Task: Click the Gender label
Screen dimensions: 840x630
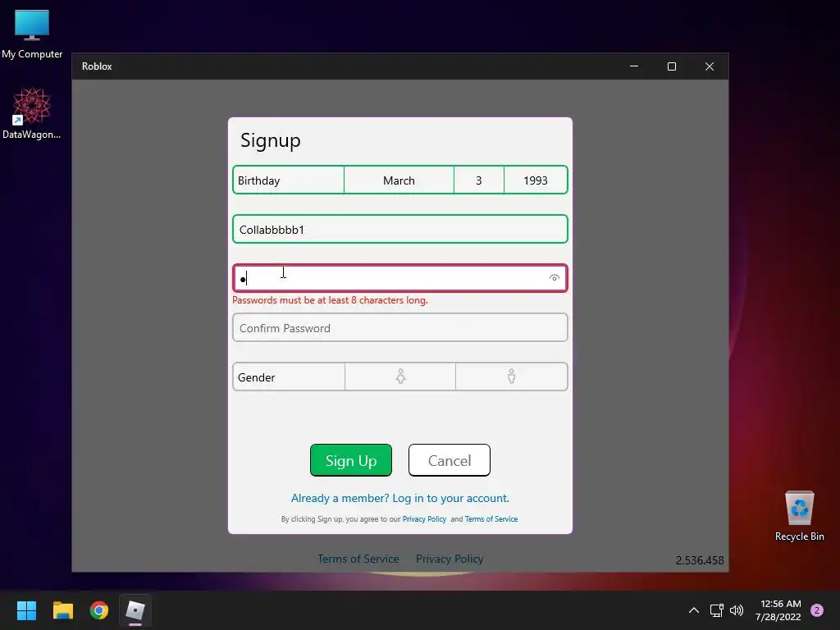Action: pyautogui.click(x=256, y=377)
